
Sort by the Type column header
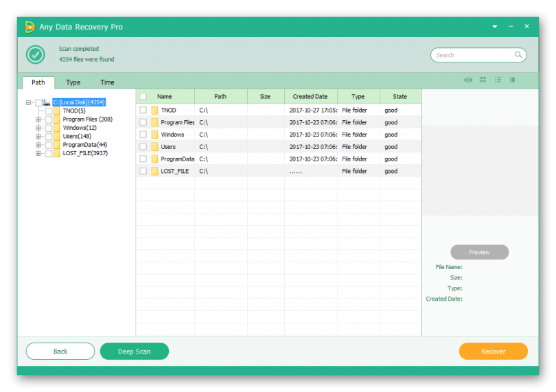pos(358,97)
